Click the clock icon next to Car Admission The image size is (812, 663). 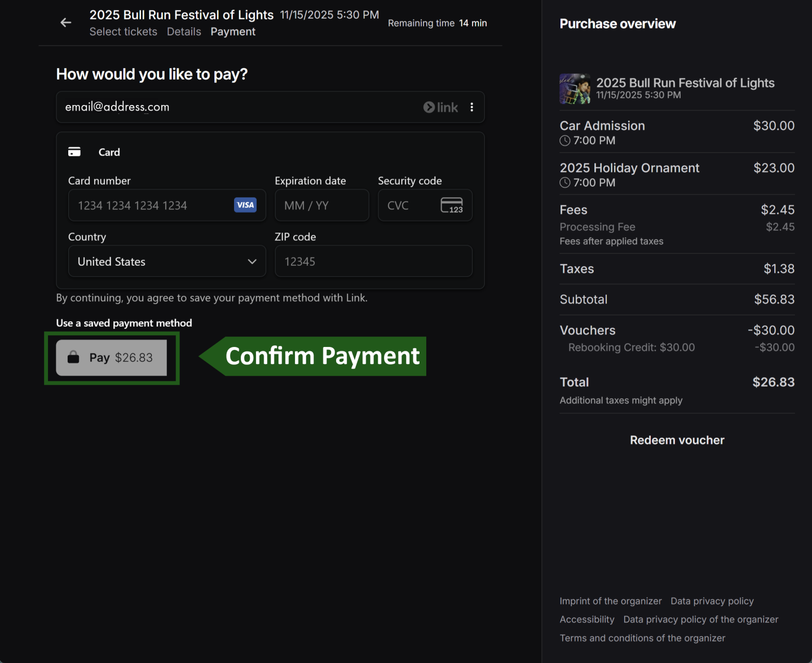[564, 140]
